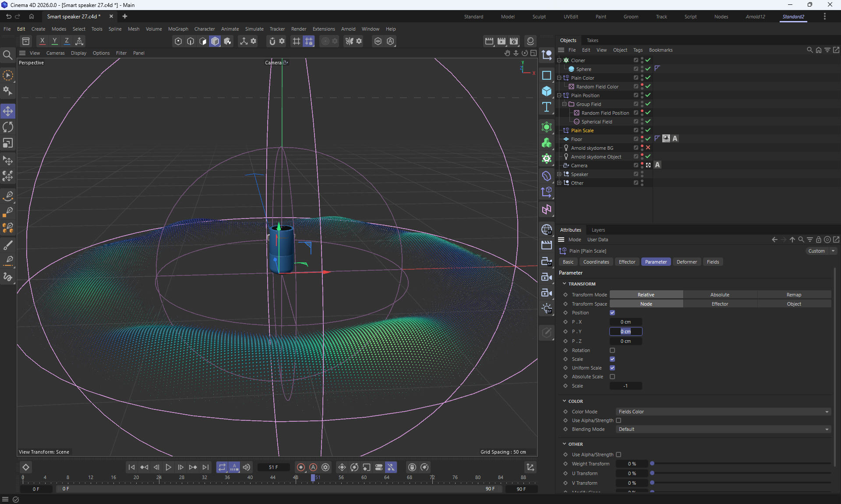Set Transform Mode to Absolute
The height and width of the screenshot is (504, 841).
point(720,295)
